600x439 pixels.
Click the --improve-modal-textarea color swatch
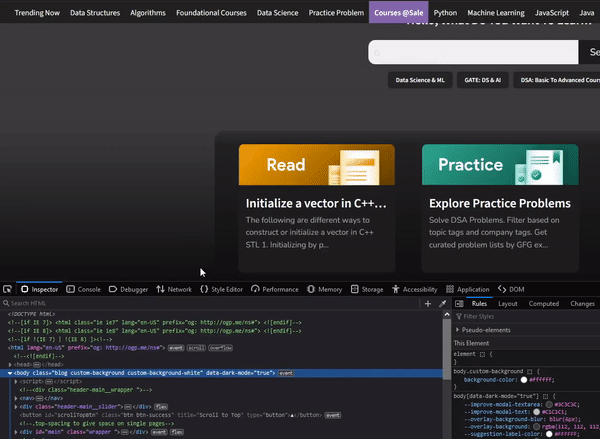pyautogui.click(x=549, y=405)
